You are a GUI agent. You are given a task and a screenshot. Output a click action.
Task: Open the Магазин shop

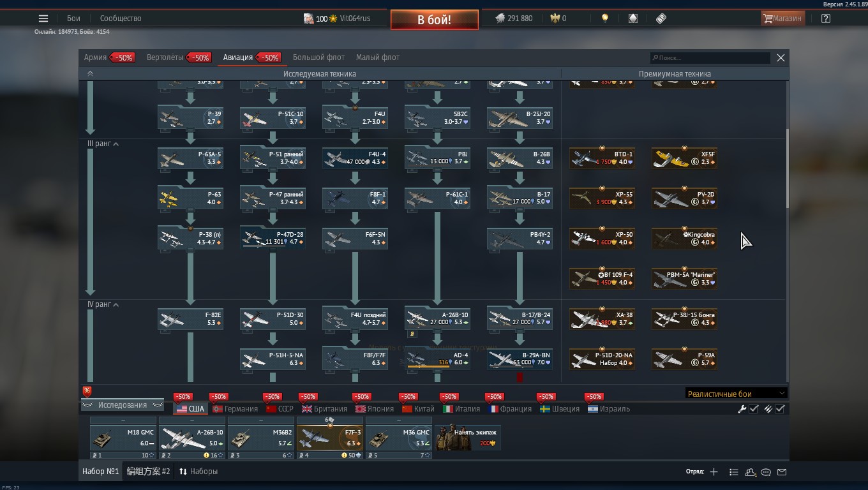pyautogui.click(x=782, y=19)
